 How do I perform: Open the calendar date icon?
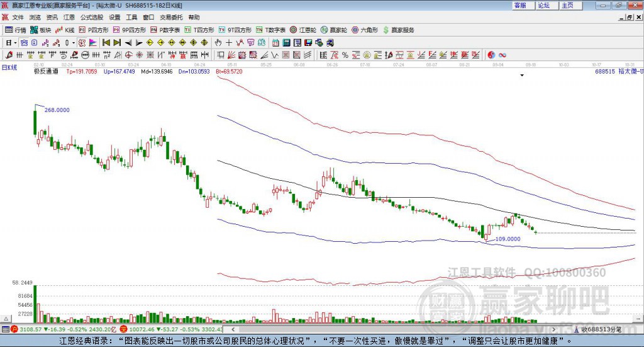click(x=275, y=43)
